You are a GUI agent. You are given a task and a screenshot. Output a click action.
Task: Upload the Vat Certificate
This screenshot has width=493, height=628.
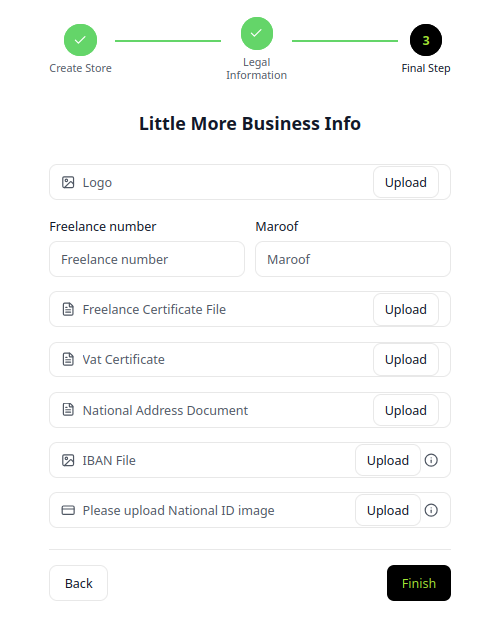point(406,359)
